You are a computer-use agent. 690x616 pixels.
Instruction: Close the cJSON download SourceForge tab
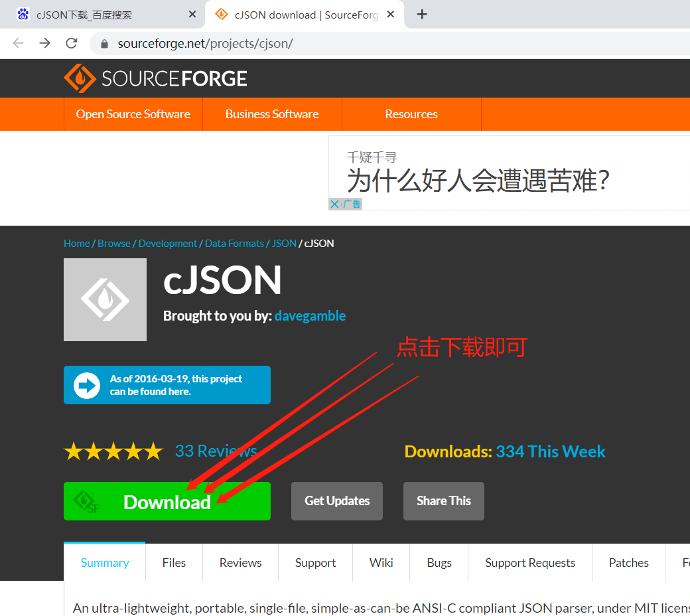pyautogui.click(x=390, y=15)
